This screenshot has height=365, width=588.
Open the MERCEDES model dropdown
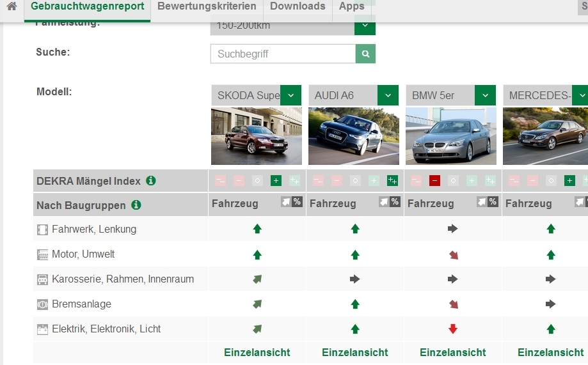pyautogui.click(x=582, y=95)
